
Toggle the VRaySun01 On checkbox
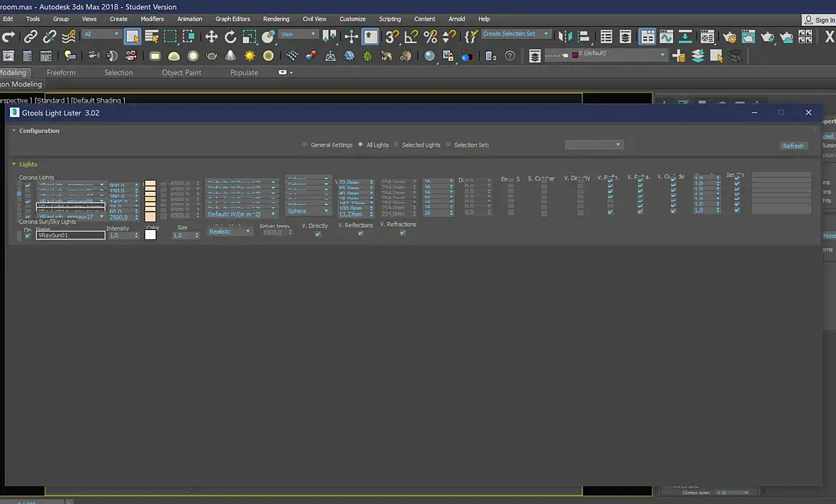click(x=28, y=236)
